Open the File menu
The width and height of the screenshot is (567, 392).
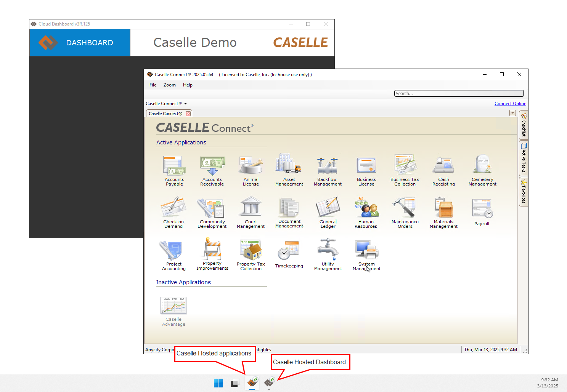[x=153, y=85]
